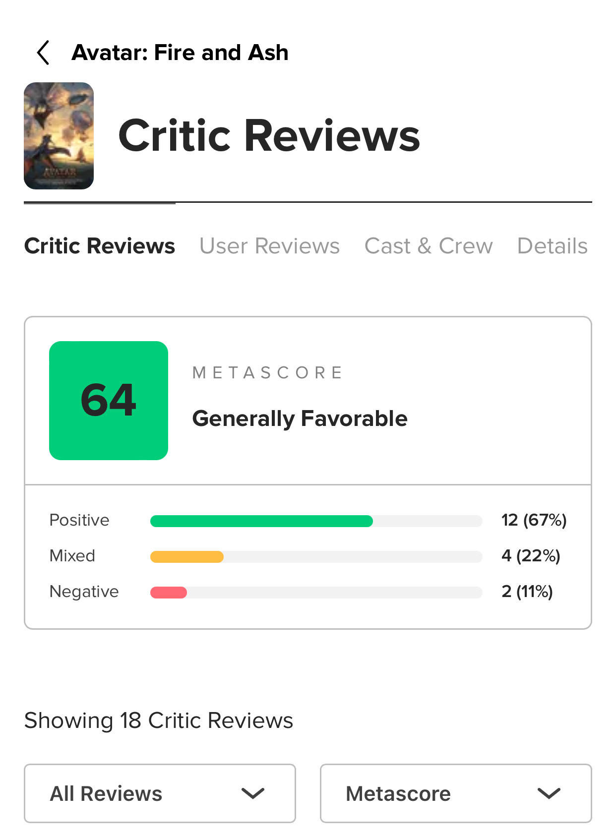This screenshot has height=840, width=616.
Task: Tap the Avatar: Fire and Ash title
Action: [x=180, y=53]
